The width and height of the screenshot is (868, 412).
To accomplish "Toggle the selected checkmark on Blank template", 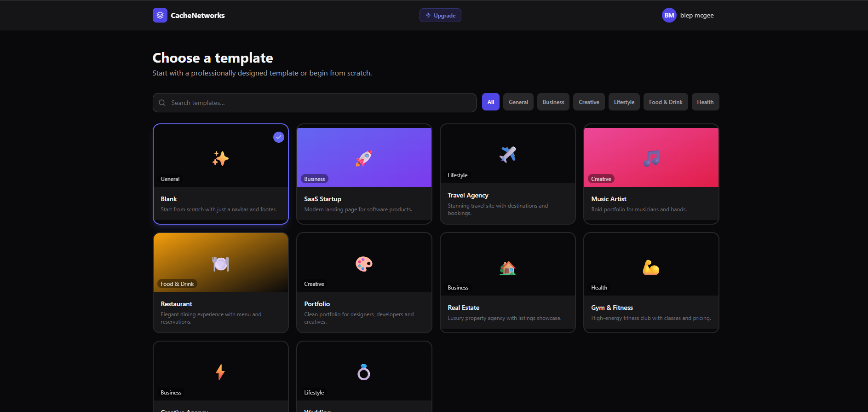I will [279, 137].
